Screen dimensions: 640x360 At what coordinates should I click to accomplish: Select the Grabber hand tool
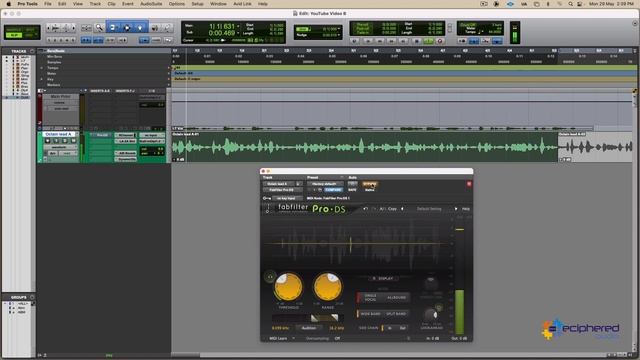pos(140,28)
